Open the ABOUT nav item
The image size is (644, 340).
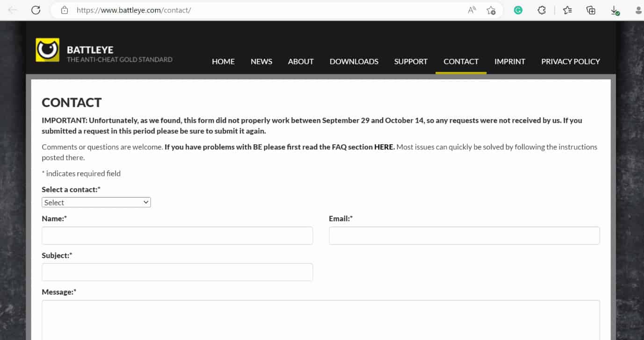301,61
